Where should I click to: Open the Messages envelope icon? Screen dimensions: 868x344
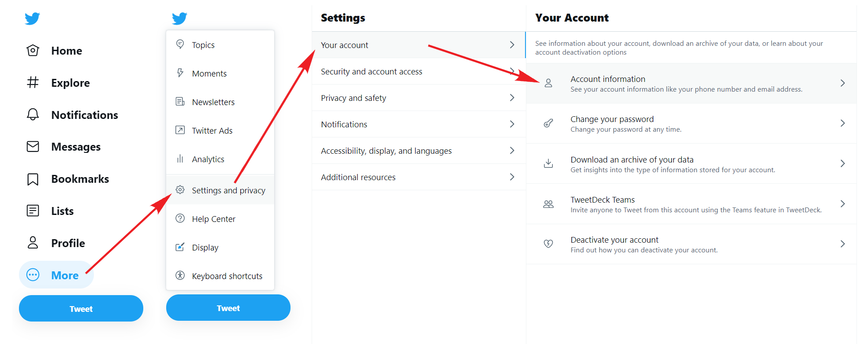[x=33, y=147]
